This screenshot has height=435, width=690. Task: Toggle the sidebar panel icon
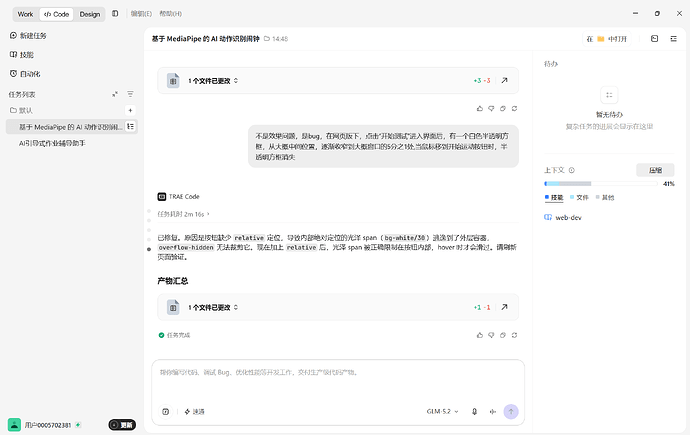pos(115,14)
